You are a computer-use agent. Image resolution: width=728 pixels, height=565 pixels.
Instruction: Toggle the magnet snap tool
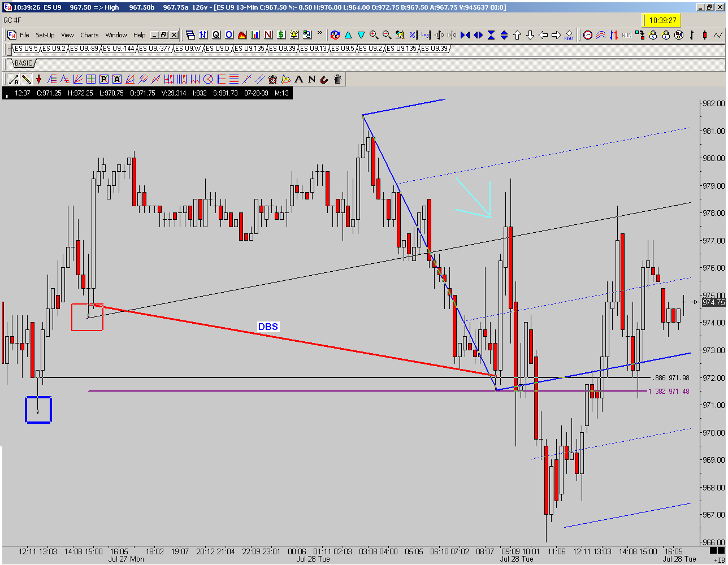click(324, 79)
